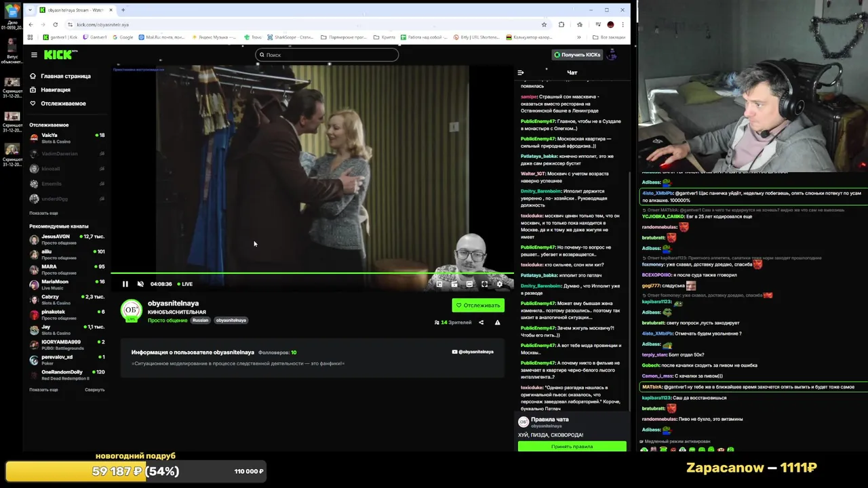Screen dimensions: 868x488
Task: Click the share stream icon
Action: [481, 323]
